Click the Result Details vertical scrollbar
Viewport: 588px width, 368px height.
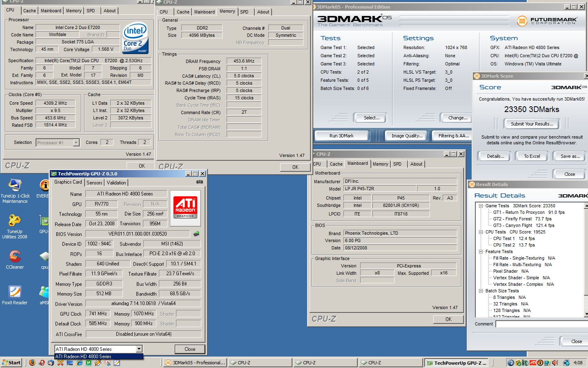tap(586, 259)
